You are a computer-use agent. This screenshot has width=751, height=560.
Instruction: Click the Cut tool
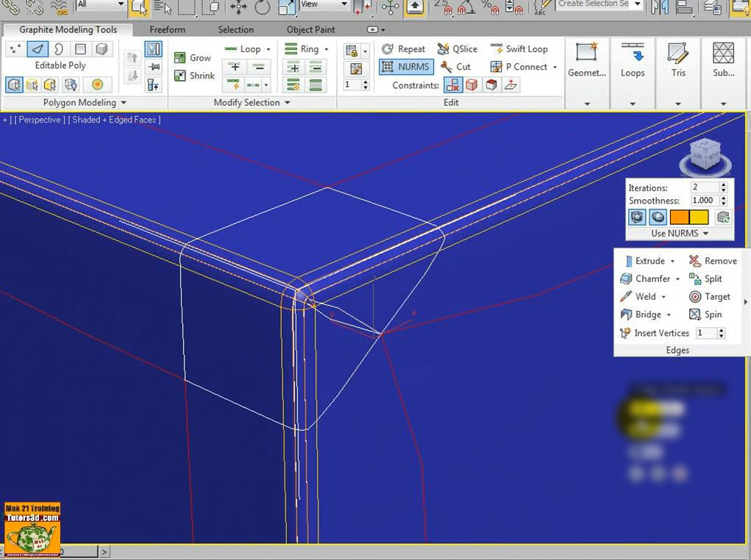coord(455,67)
